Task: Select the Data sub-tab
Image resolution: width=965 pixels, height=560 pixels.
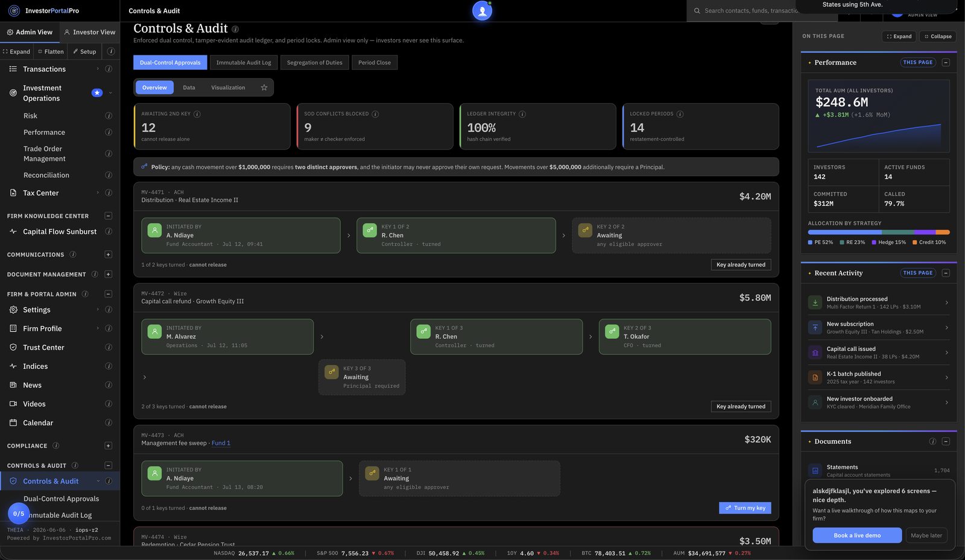Action: point(189,87)
